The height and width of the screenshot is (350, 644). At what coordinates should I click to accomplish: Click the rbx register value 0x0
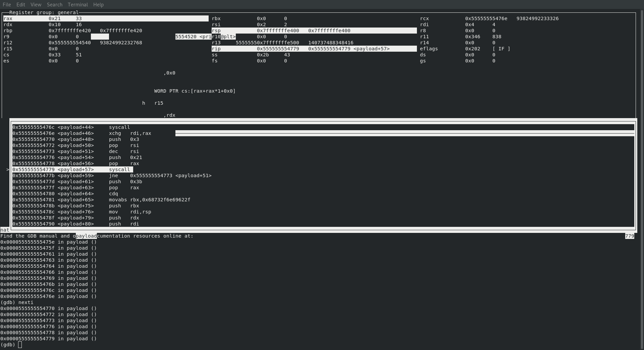coord(261,18)
